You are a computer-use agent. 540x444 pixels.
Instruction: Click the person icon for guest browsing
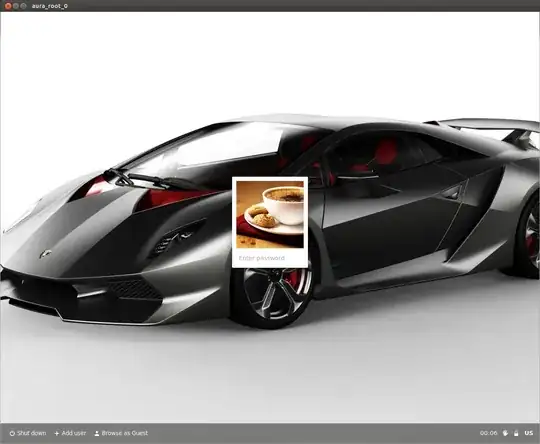point(97,433)
